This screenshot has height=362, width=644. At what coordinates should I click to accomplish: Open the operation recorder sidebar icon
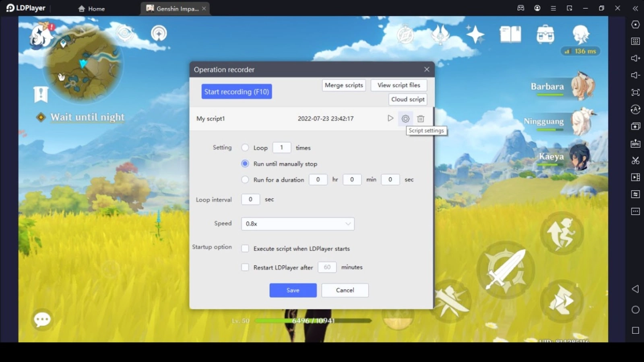pyautogui.click(x=636, y=109)
